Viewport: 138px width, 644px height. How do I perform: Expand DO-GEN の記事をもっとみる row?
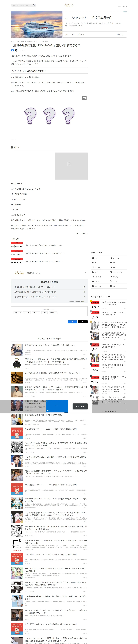click(x=49, y=273)
